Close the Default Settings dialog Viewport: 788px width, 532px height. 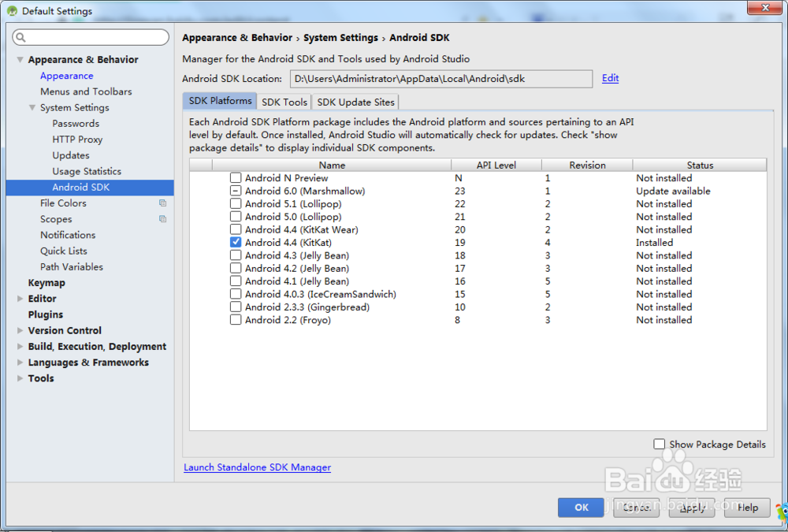764,8
